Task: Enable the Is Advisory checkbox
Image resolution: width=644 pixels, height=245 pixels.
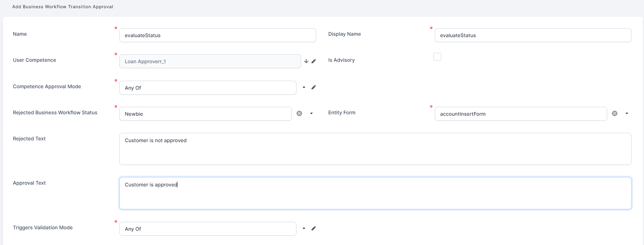Action: click(437, 57)
